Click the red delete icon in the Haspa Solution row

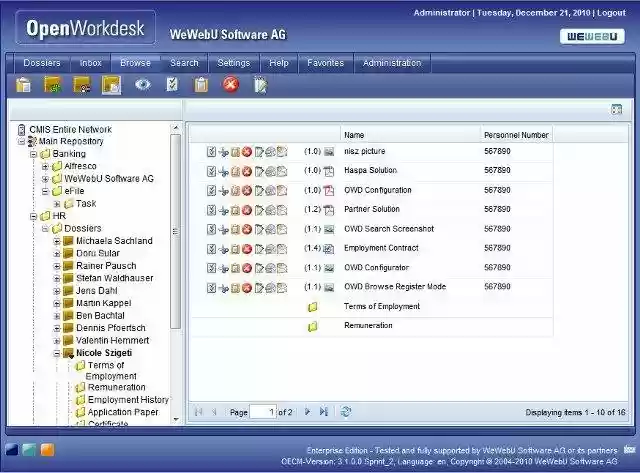247,171
